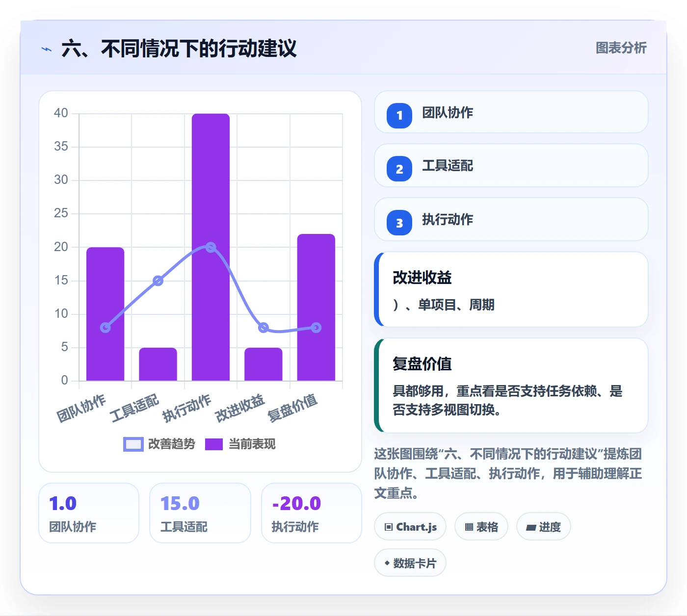Click the 团队协作 bar in the chart
Image resolution: width=687 pixels, height=616 pixels.
(x=106, y=314)
